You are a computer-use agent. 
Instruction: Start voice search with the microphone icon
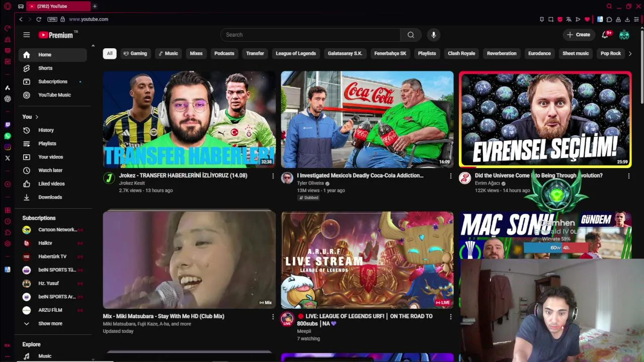click(434, 35)
